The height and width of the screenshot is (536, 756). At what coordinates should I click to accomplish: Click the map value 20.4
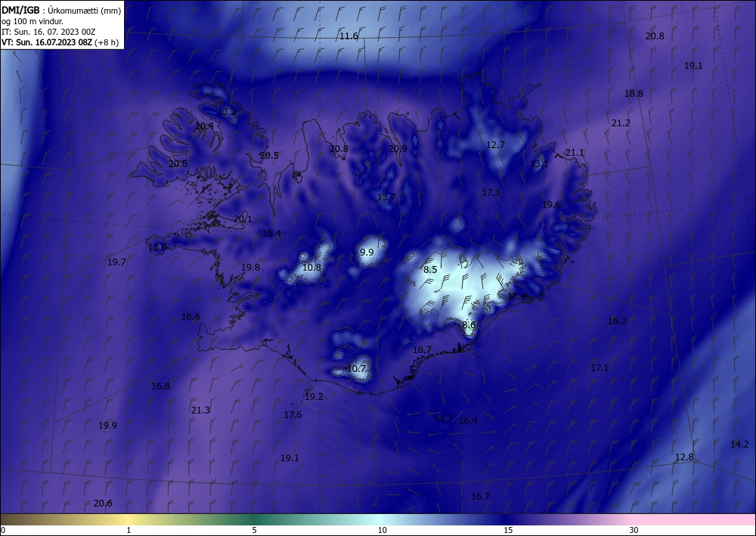204,126
